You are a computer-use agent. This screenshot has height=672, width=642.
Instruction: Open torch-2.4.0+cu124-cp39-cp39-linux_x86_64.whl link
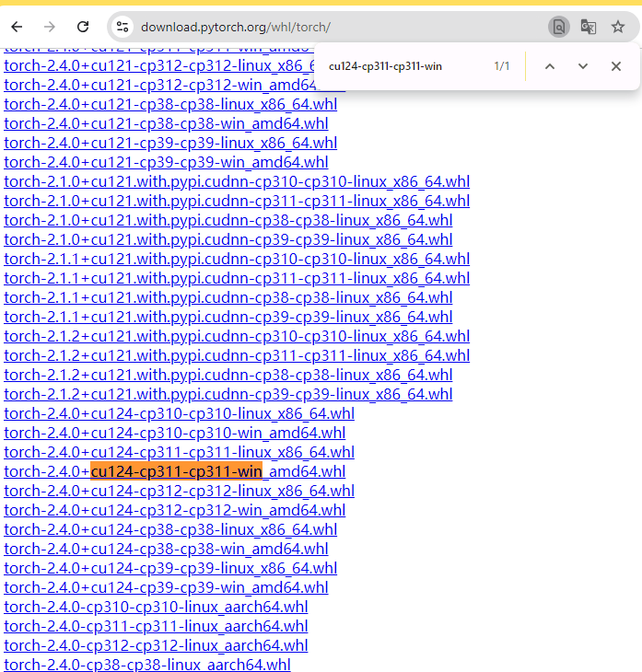(x=170, y=568)
